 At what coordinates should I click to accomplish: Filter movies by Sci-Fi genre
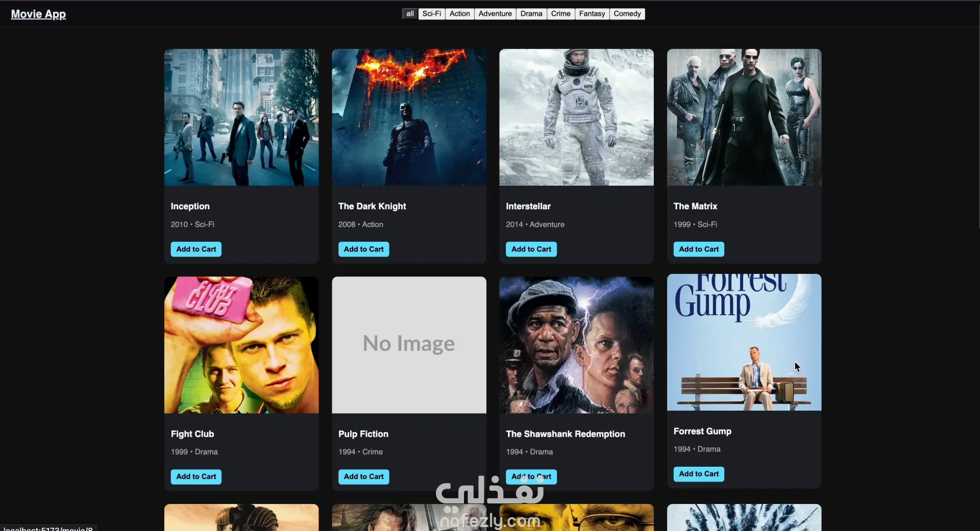point(432,14)
